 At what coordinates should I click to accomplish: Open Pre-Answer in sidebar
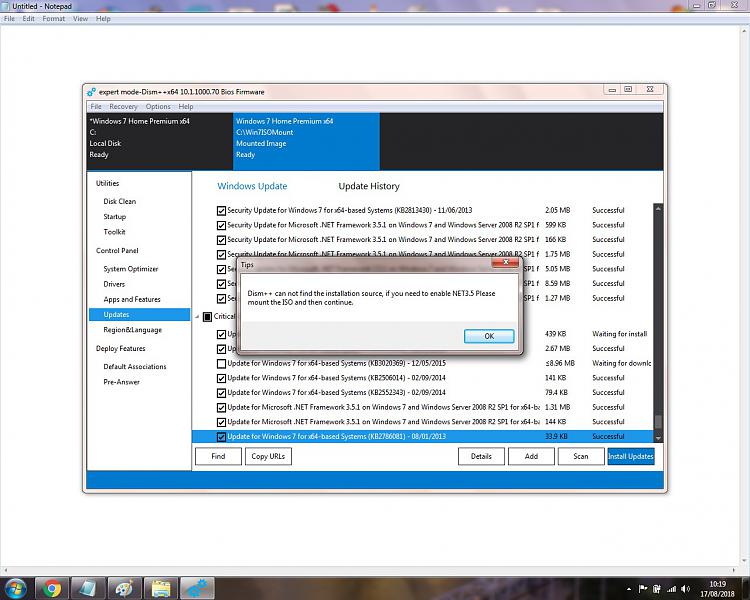(x=121, y=382)
